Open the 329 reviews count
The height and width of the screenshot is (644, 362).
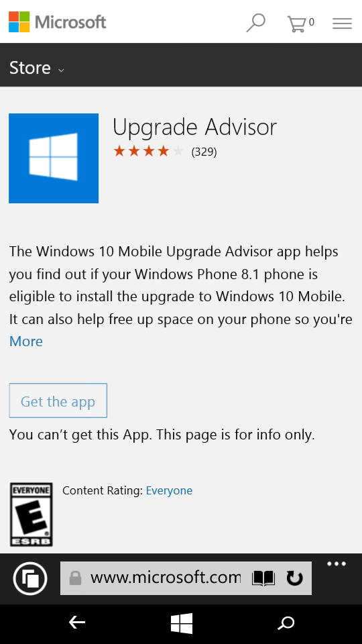pyautogui.click(x=204, y=152)
